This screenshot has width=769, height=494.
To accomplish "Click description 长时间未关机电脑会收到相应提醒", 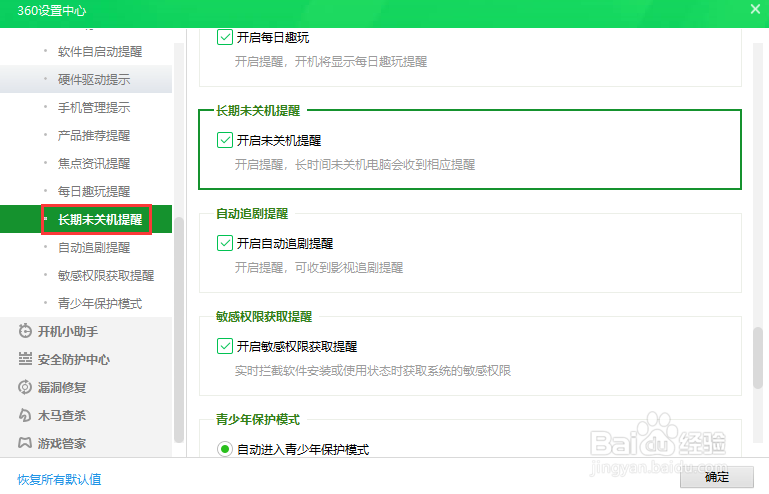I will pos(385,164).
